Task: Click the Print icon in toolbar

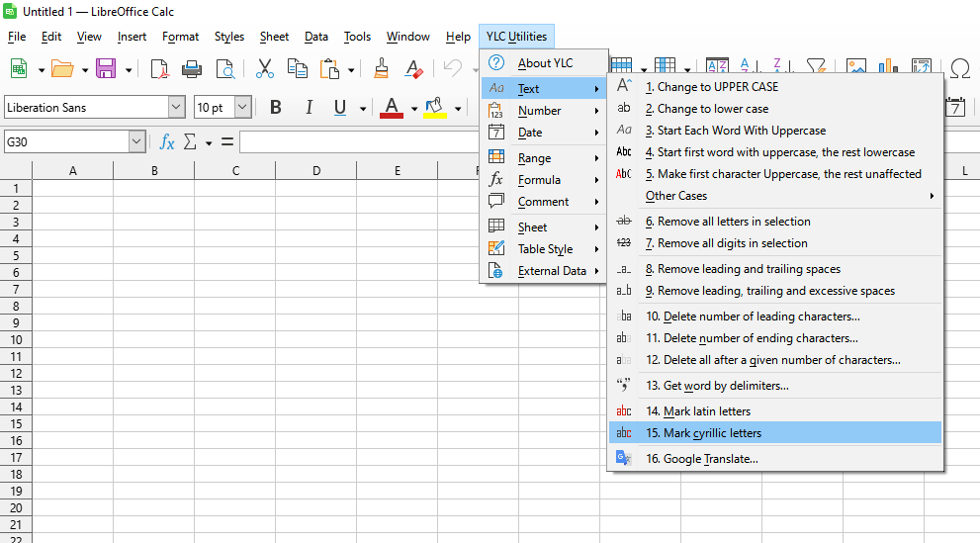Action: (x=192, y=68)
